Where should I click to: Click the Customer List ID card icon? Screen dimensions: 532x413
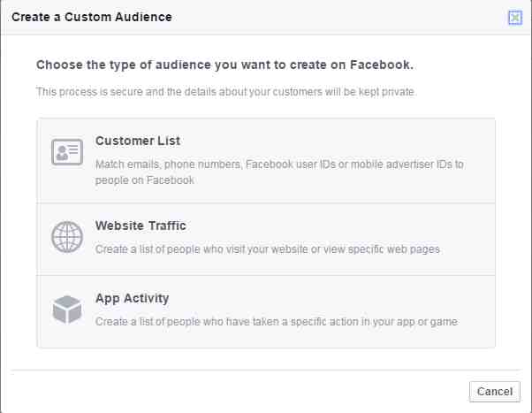click(x=67, y=152)
